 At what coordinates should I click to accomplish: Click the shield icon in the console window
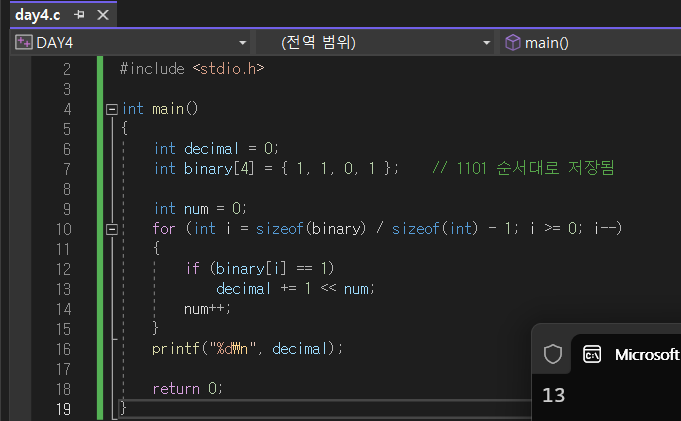point(552,354)
